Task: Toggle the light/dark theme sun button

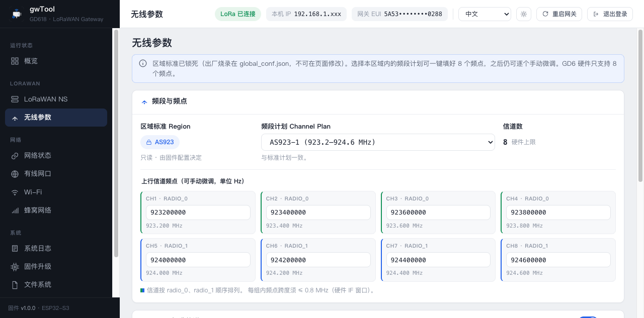Action: [524, 14]
